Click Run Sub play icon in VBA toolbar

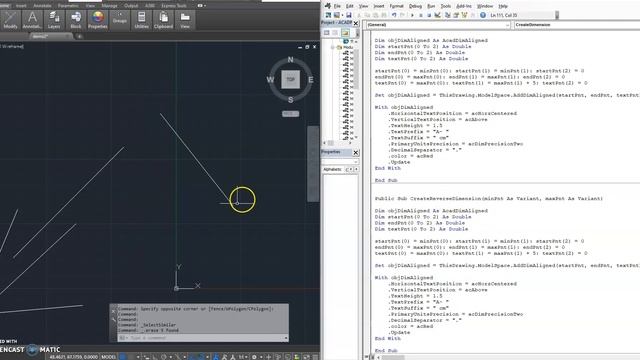[412, 15]
